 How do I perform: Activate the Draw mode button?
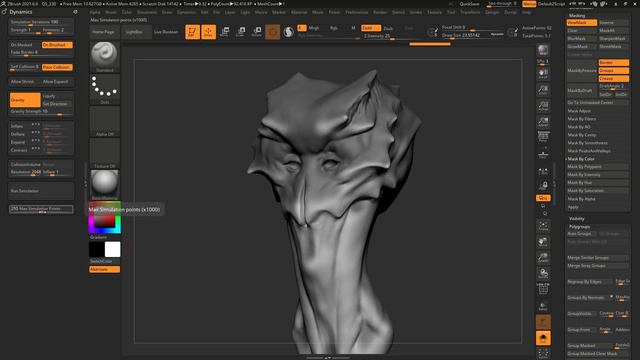(208, 32)
